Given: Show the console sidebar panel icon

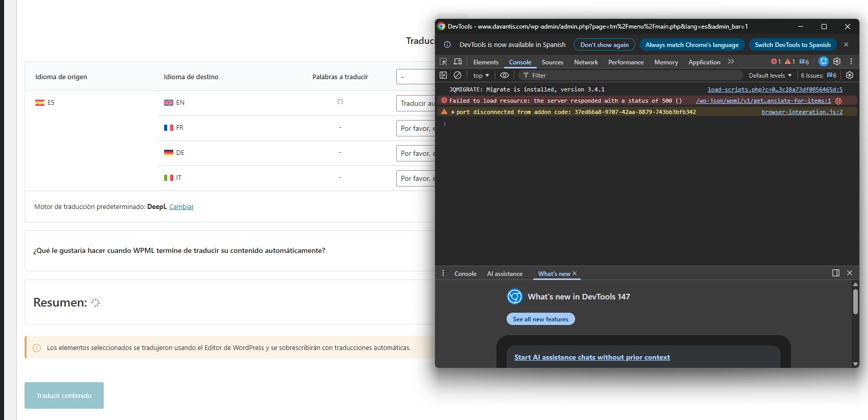Looking at the screenshot, I should 443,75.
